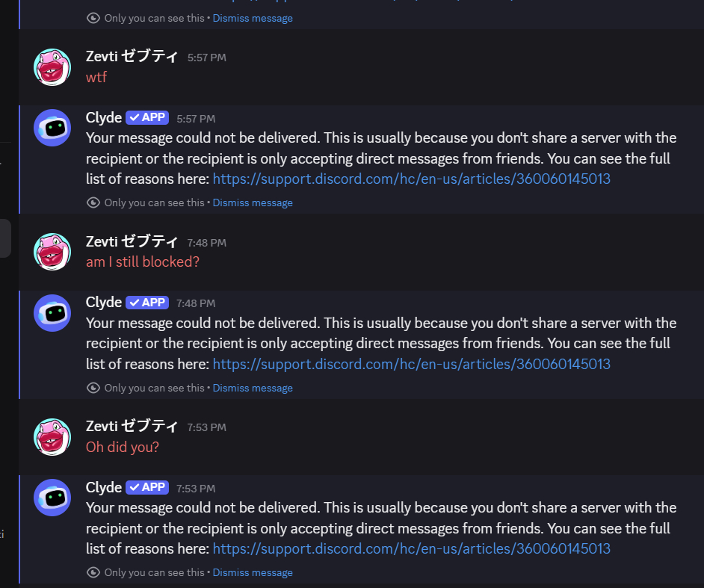
Task: Click the 'am I still blocked?' message text
Action: 143,262
